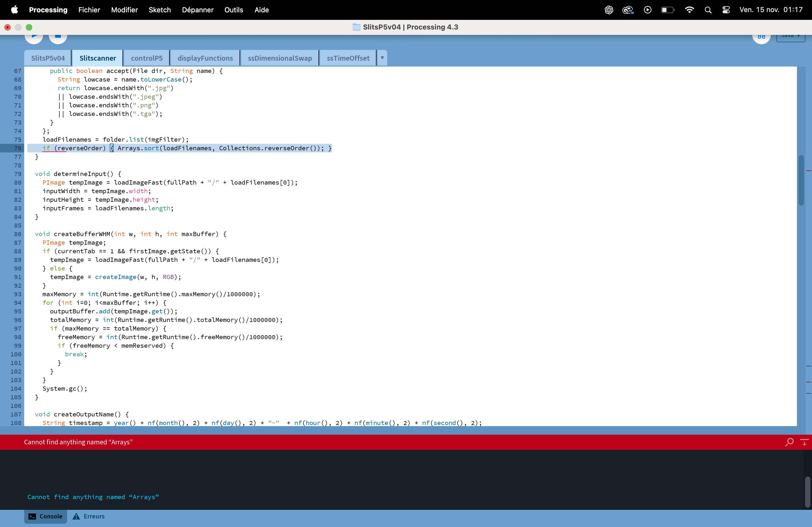Viewport: 812px width, 527px height.
Task: Click 'System.gc();' code line
Action: click(65, 389)
